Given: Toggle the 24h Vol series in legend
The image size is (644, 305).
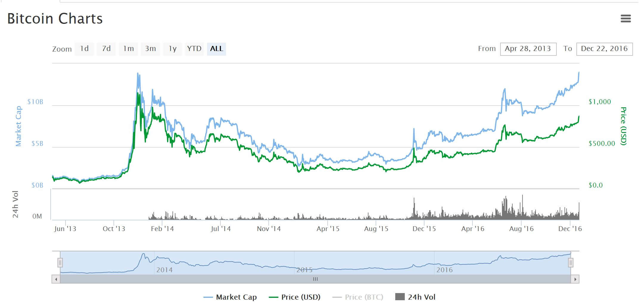Looking at the screenshot, I should click(415, 297).
